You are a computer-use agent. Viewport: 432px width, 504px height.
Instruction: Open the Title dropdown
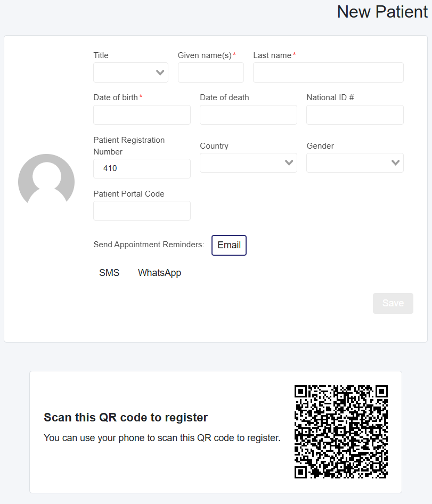131,72
